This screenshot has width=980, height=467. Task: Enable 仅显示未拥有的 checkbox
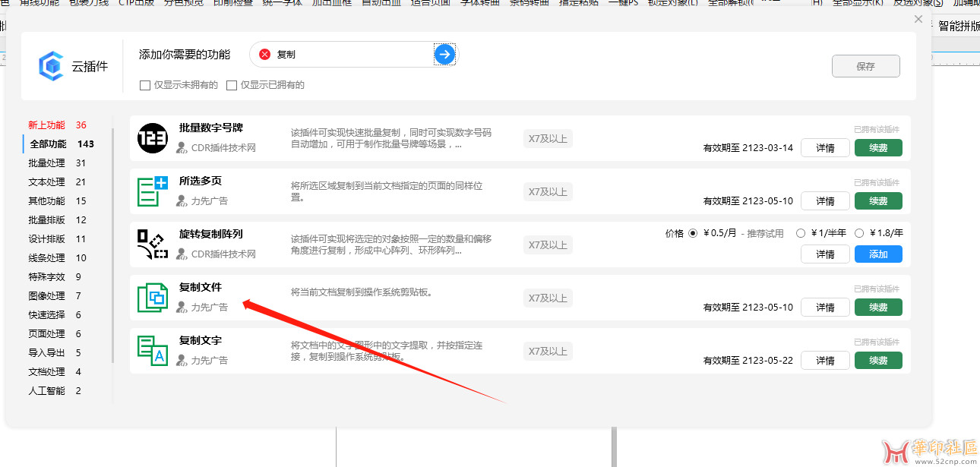point(145,85)
